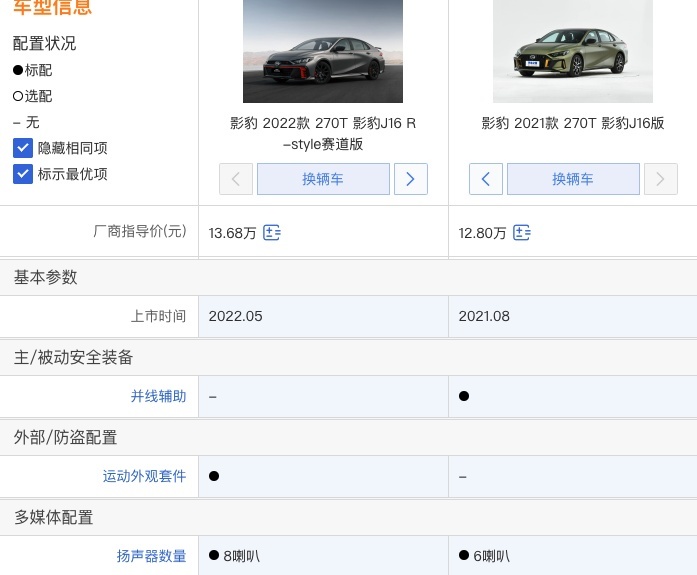Open price calculator icon next to 12.80万
This screenshot has height=575, width=697.
click(x=522, y=232)
